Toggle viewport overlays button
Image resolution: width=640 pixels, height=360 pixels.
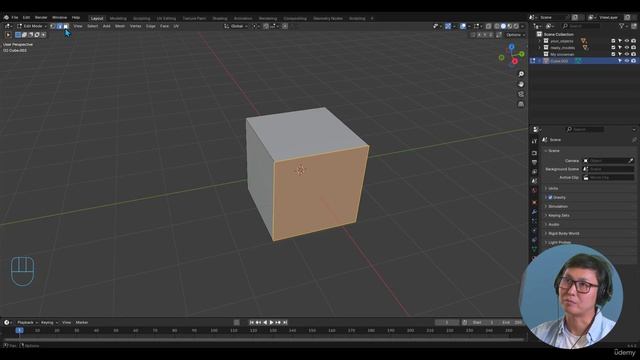pos(463,26)
